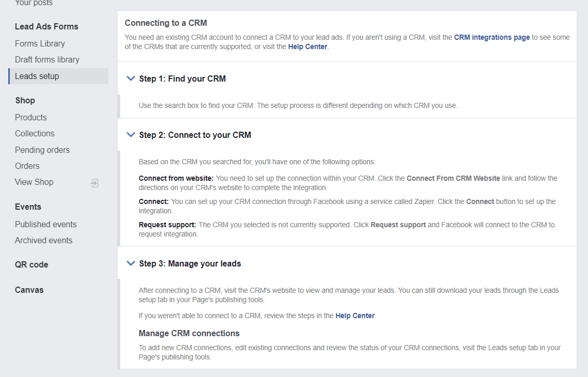Collapse Step 3: Manage your leads chevron
The height and width of the screenshot is (377, 588).
coord(130,263)
